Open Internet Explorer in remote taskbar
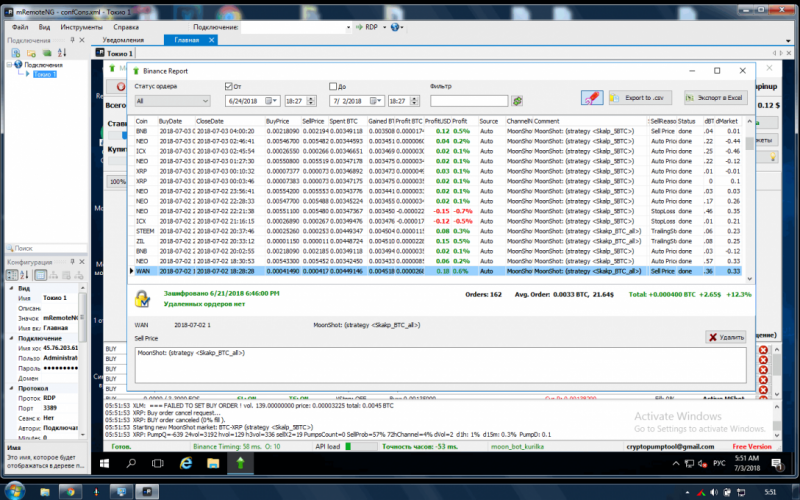The width and height of the screenshot is (800, 500). pos(185,464)
